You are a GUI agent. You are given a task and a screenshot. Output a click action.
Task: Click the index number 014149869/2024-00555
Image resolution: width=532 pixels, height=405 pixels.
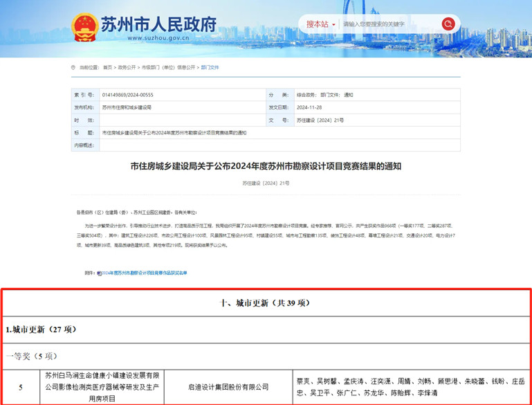[x=127, y=94]
